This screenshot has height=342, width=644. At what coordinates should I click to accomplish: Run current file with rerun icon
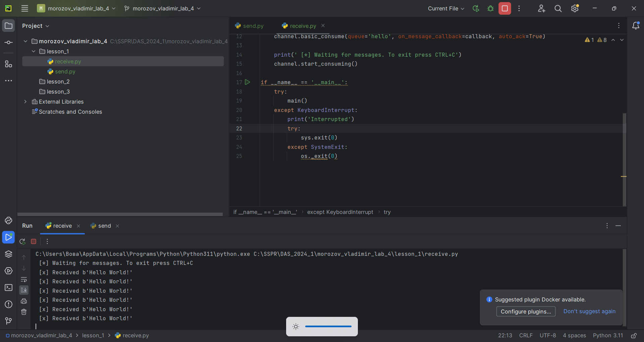476,8
